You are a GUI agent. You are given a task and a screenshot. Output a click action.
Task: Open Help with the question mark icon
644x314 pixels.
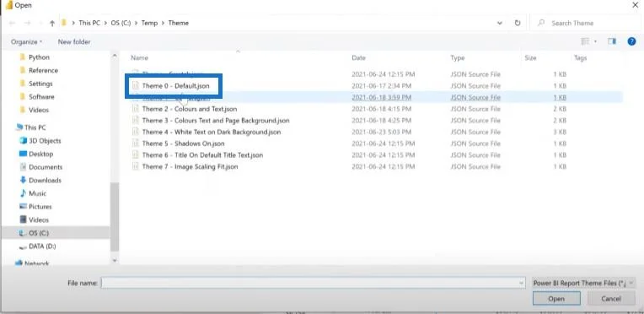(x=631, y=41)
